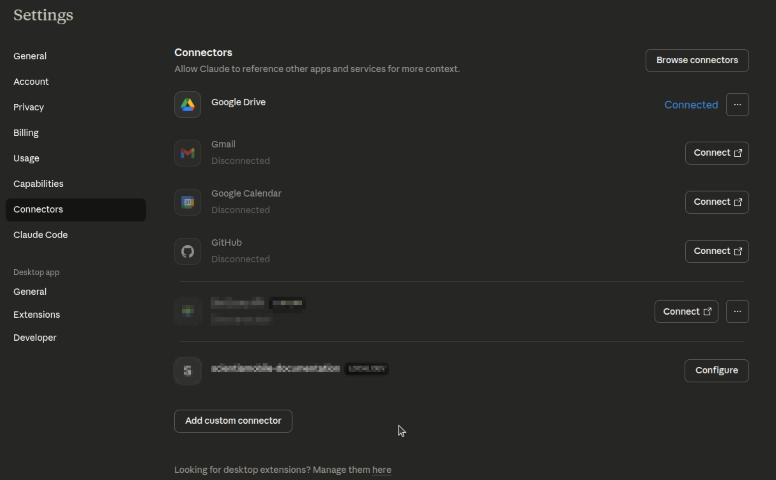
Task: Open Desktop app General settings
Action: tap(76, 292)
